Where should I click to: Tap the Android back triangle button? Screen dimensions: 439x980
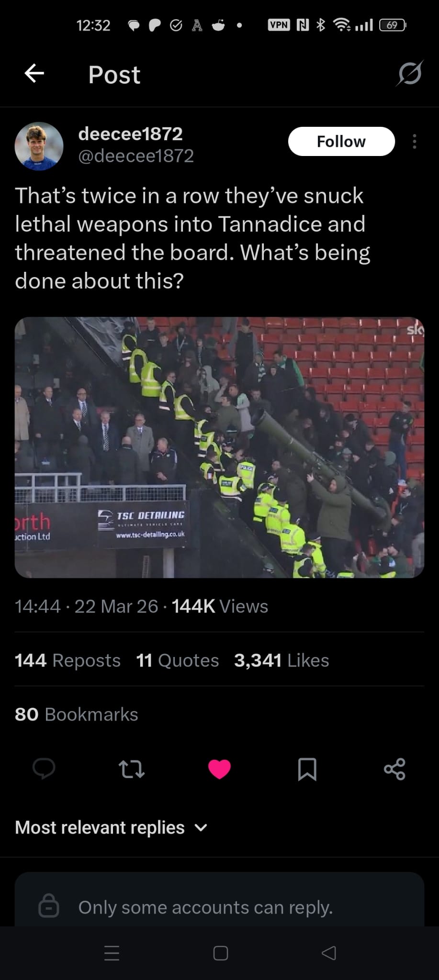click(x=329, y=953)
